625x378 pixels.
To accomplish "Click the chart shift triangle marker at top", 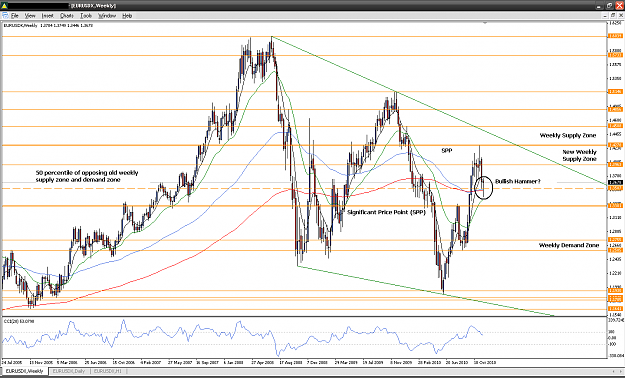I will tap(485, 24).
